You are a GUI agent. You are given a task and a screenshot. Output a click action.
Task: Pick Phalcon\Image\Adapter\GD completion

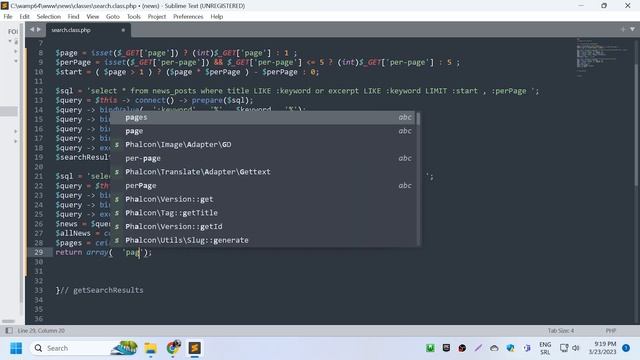(x=263, y=144)
